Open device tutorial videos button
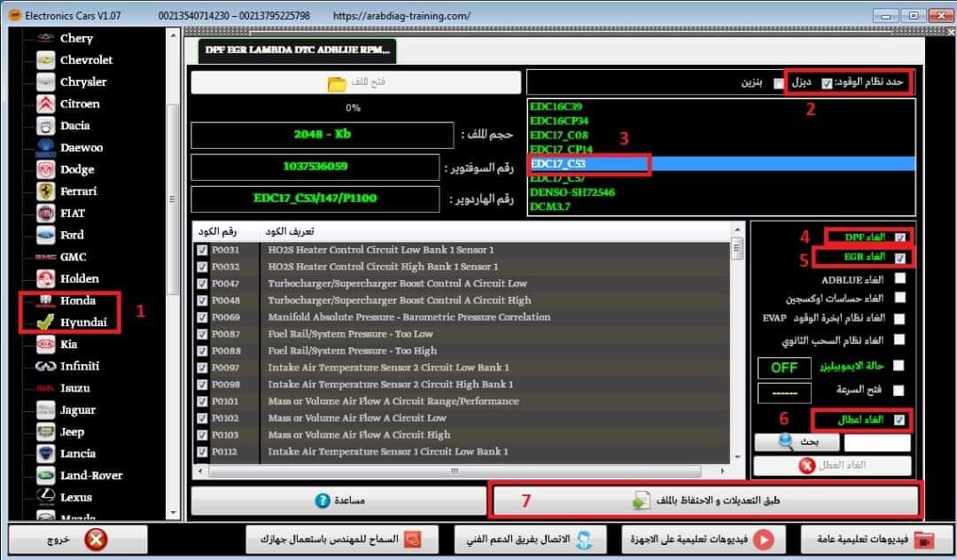The width and height of the screenshot is (957, 560). pos(703,540)
